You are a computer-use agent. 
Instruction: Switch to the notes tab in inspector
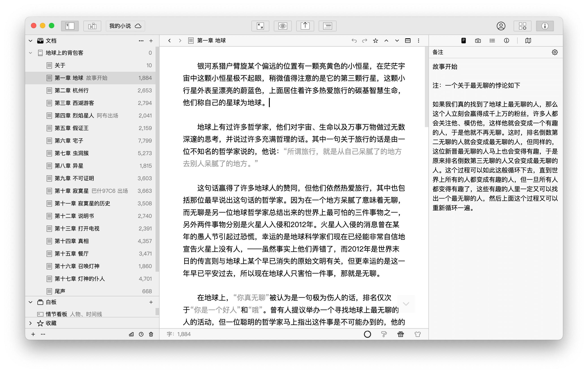tap(463, 41)
